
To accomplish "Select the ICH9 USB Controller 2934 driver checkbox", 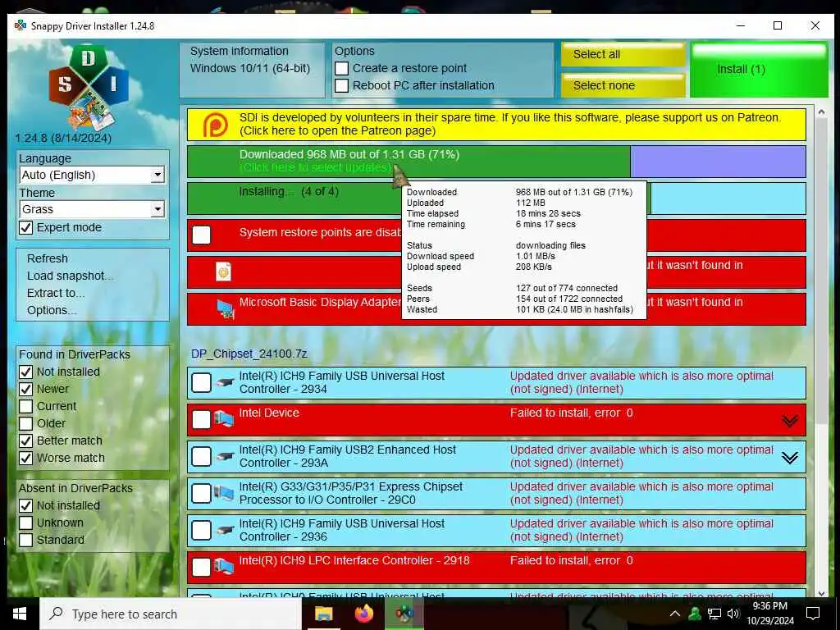I will (x=202, y=382).
